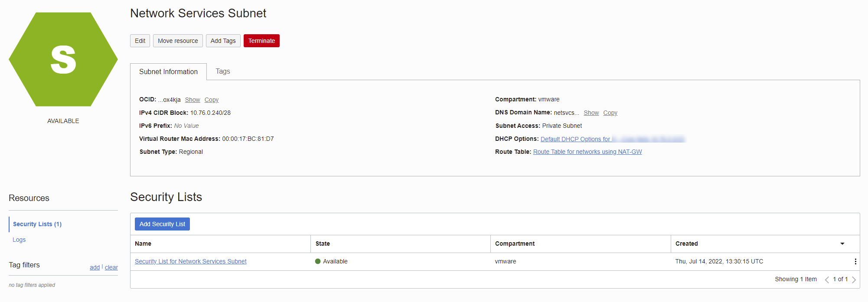
Task: Copy the DNS Domain Name
Action: click(x=610, y=113)
